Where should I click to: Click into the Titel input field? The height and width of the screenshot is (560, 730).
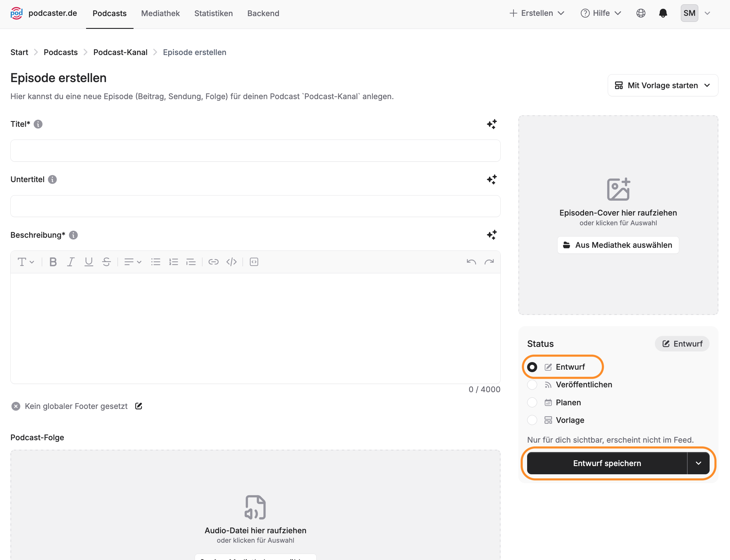[255, 151]
